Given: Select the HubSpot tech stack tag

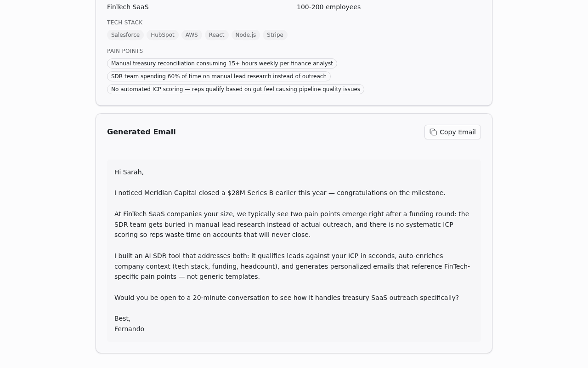Looking at the screenshot, I should click(162, 35).
